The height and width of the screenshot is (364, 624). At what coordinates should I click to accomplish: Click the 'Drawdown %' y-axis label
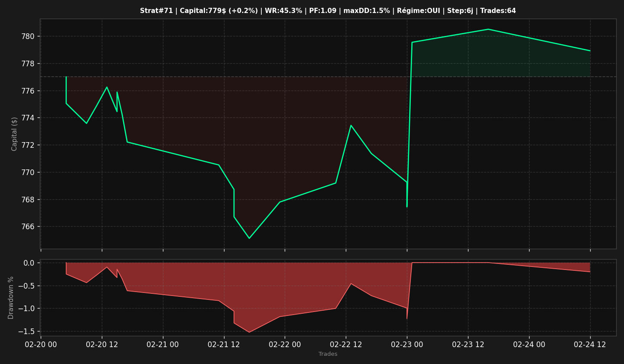[11, 298]
